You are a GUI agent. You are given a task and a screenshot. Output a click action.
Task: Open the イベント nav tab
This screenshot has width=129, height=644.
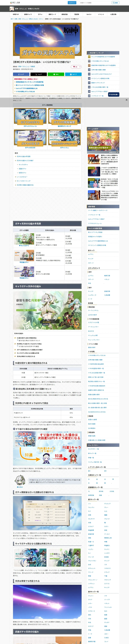(101, 14)
